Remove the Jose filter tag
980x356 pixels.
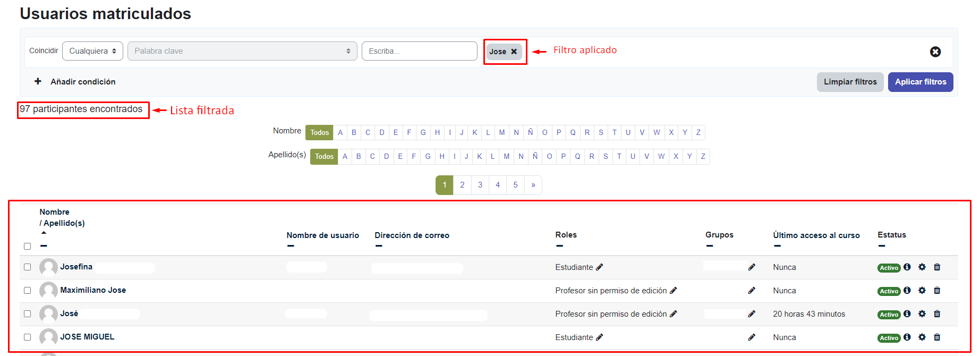click(514, 52)
